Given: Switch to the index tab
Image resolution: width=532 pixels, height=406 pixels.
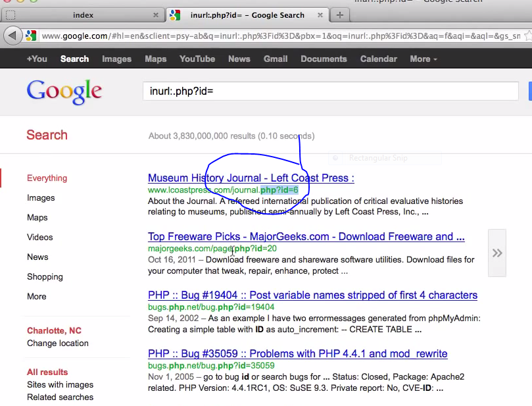Looking at the screenshot, I should (x=83, y=15).
